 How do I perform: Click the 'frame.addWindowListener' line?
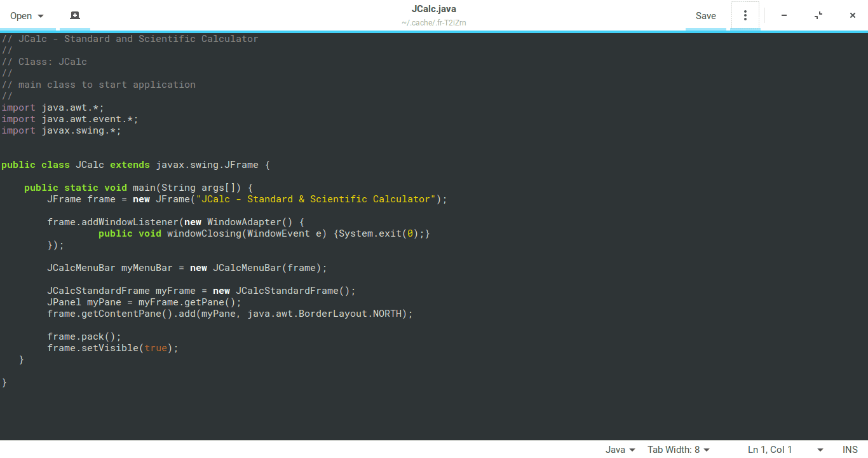click(x=176, y=222)
